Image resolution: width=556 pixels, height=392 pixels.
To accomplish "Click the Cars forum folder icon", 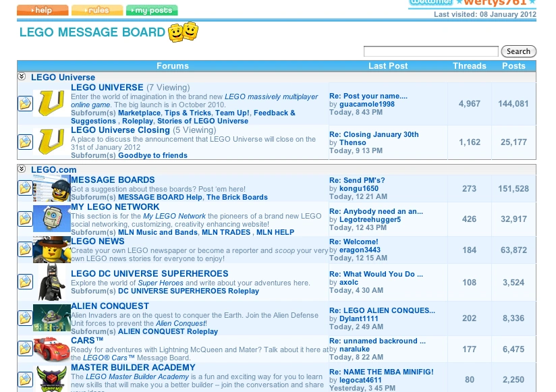I will point(25,348).
